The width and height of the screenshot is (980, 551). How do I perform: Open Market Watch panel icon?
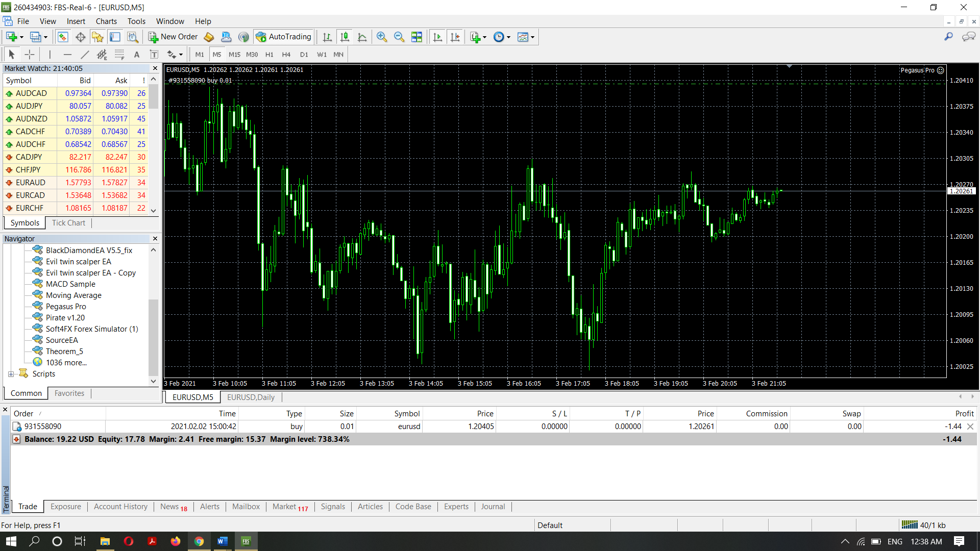click(x=63, y=37)
